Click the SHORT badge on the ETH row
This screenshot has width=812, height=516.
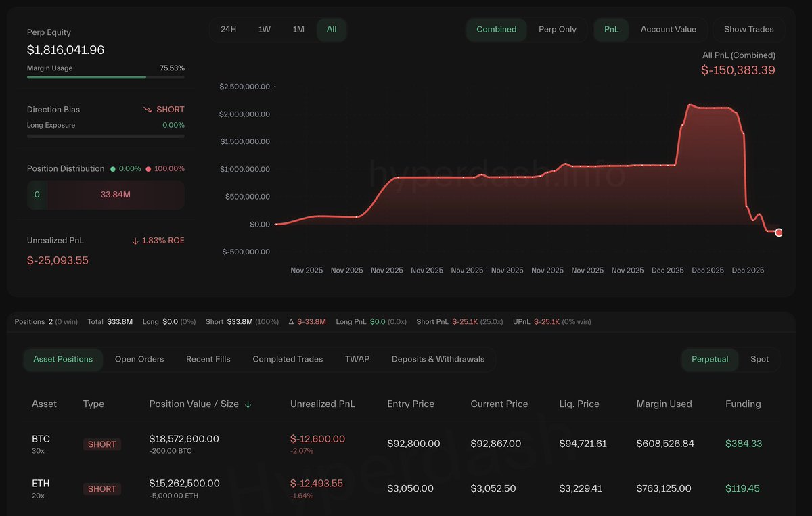point(102,489)
